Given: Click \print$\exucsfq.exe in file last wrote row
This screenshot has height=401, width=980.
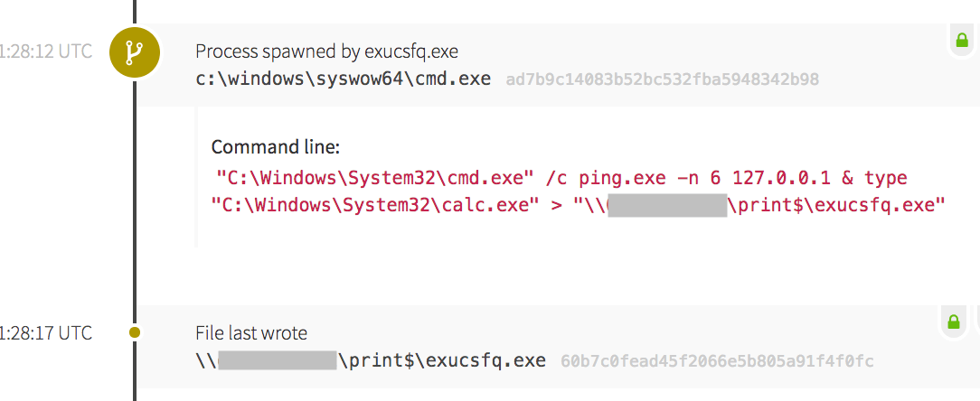Looking at the screenshot, I should point(443,361).
